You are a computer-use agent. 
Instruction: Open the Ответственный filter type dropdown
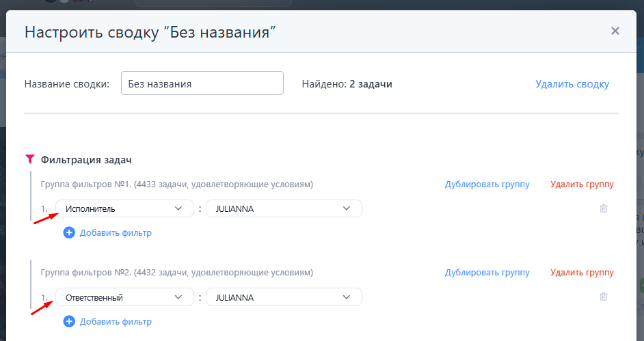(x=124, y=297)
